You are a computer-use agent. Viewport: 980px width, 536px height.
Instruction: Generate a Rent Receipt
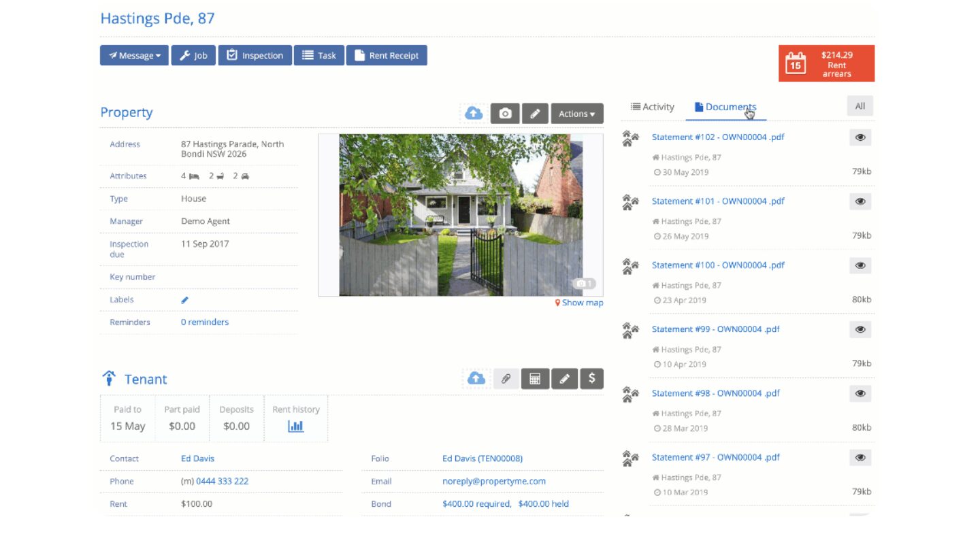[x=387, y=56]
